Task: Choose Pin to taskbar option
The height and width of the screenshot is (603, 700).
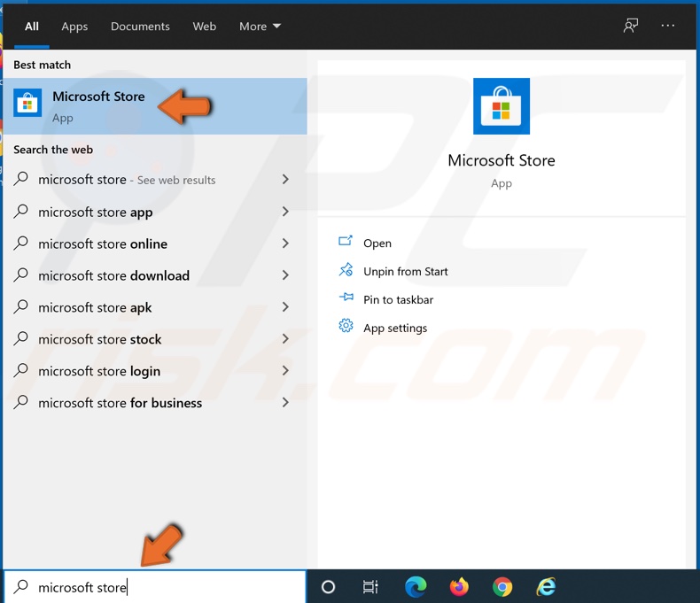Action: (398, 300)
